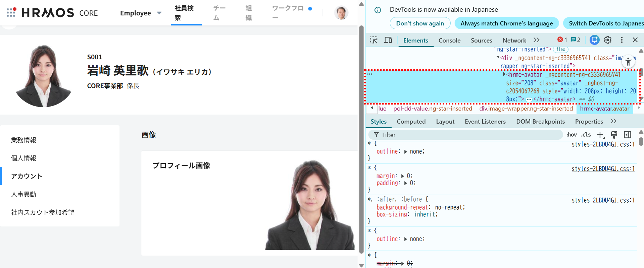Switch to the Console tab
Viewport: 644px width, 268px height.
[x=449, y=41]
